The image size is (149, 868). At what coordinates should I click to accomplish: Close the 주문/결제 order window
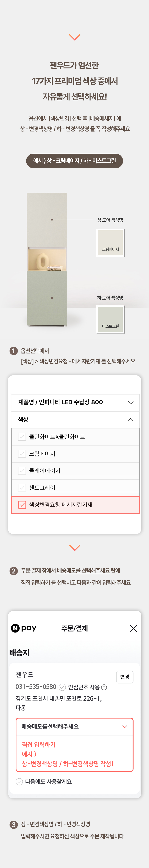tap(133, 629)
